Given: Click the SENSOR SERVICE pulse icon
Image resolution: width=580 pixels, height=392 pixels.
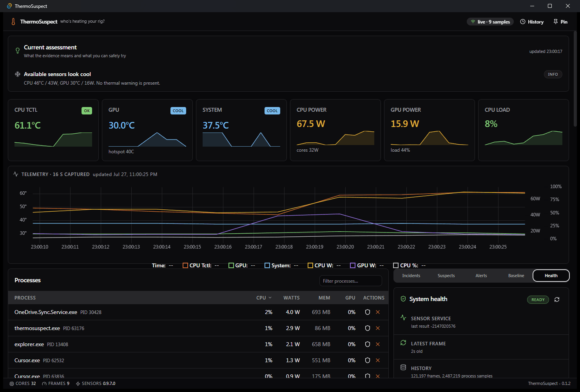Looking at the screenshot, I should [x=403, y=318].
